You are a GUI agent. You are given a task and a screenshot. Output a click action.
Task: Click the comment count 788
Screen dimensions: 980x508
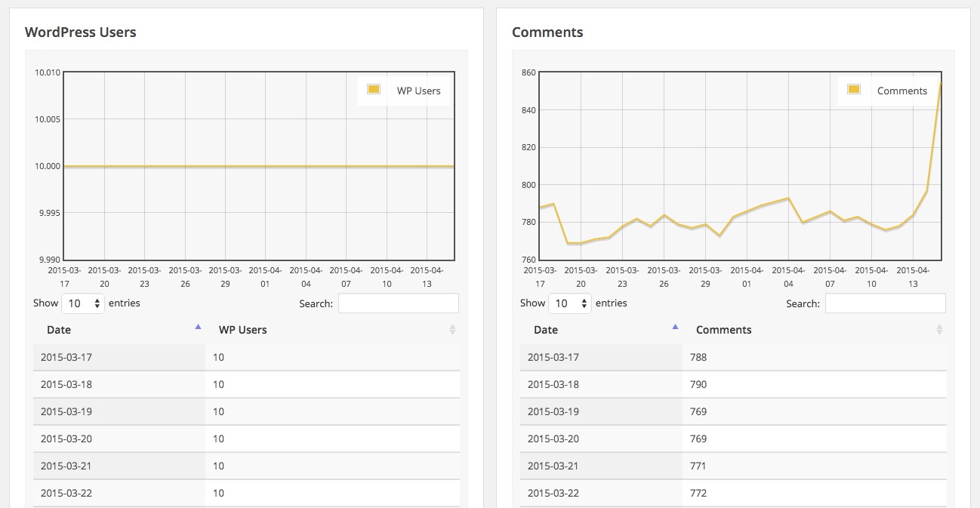click(698, 357)
